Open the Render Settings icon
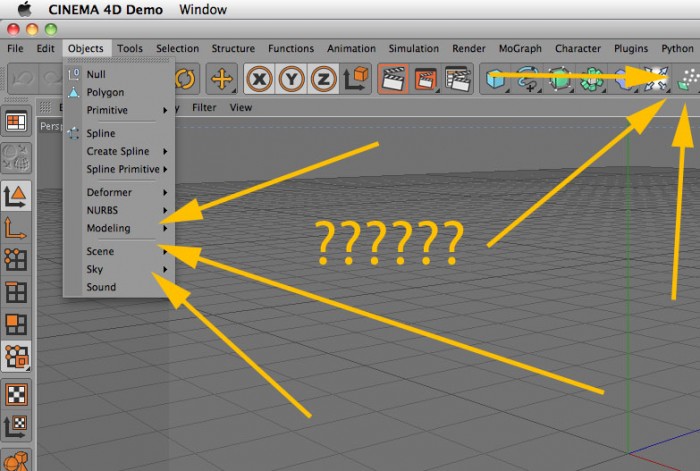The width and height of the screenshot is (700, 471). tap(458, 79)
